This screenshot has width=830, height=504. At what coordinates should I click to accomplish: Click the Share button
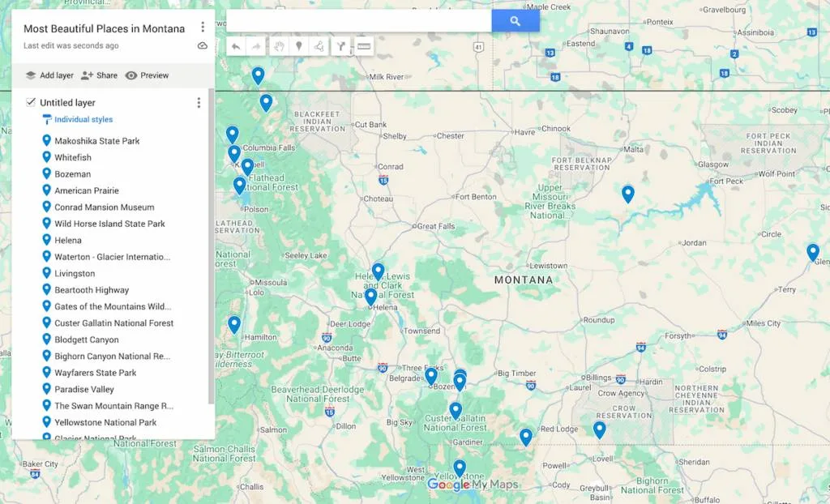[x=99, y=75]
